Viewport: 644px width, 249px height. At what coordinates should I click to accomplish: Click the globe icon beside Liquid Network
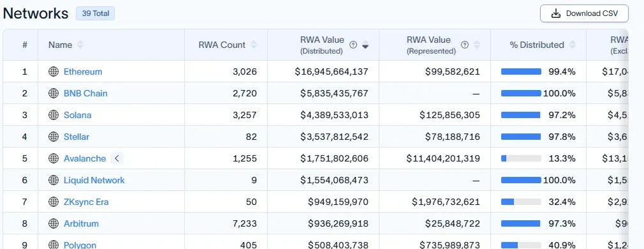pos(54,180)
